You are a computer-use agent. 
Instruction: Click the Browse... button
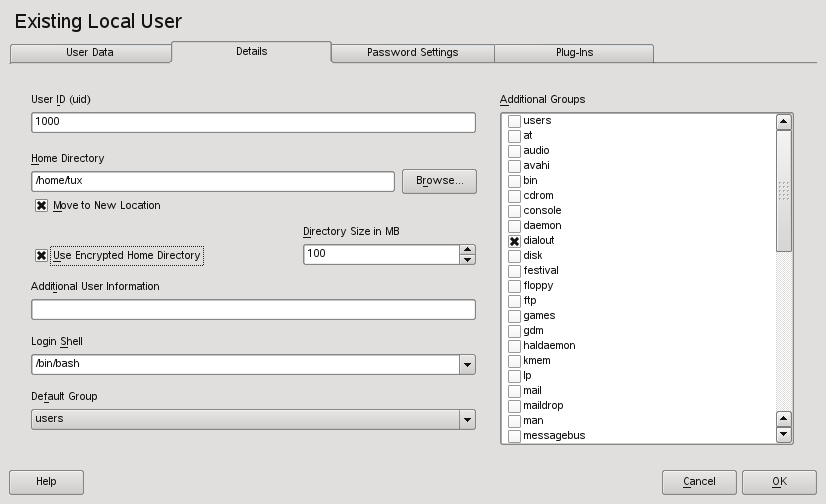point(439,181)
